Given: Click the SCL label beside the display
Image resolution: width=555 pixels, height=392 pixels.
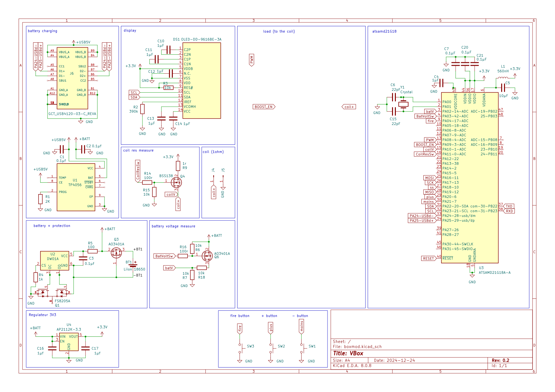Looking at the screenshot, I should click(134, 93).
